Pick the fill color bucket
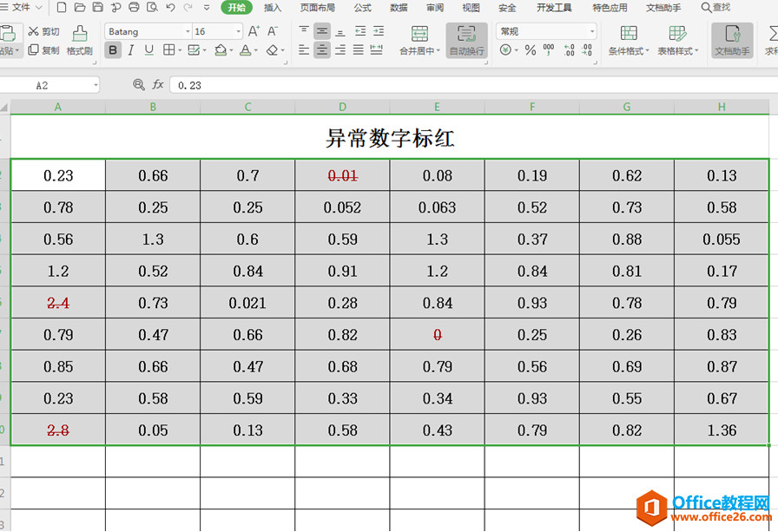778x532 pixels. 221,49
